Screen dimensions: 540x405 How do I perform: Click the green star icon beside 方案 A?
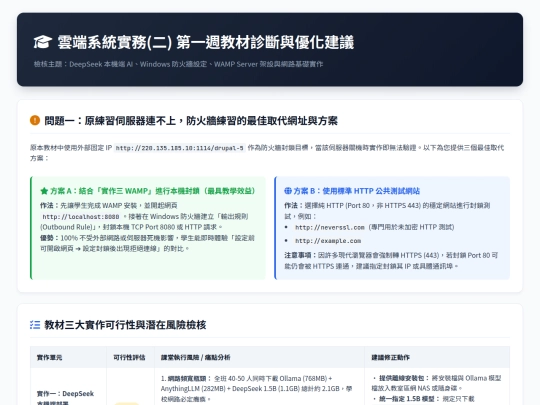(44, 191)
